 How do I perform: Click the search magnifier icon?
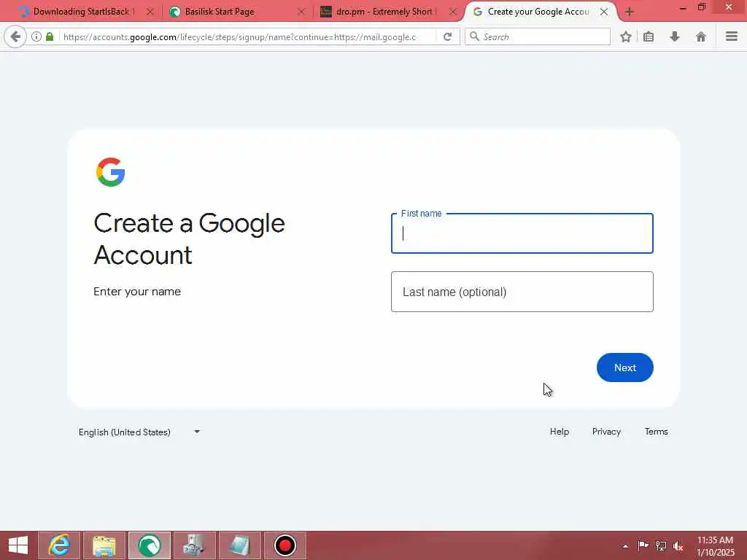coord(474,36)
